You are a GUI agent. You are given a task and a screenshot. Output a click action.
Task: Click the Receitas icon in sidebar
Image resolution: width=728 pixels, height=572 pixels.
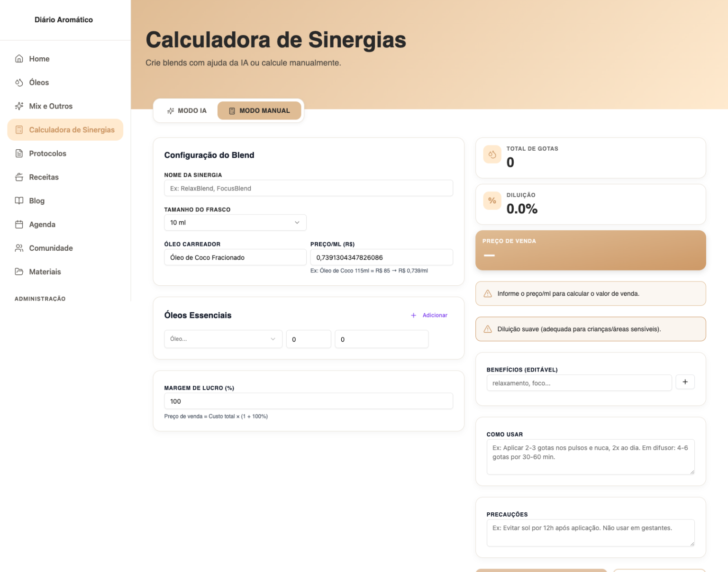coord(19,177)
